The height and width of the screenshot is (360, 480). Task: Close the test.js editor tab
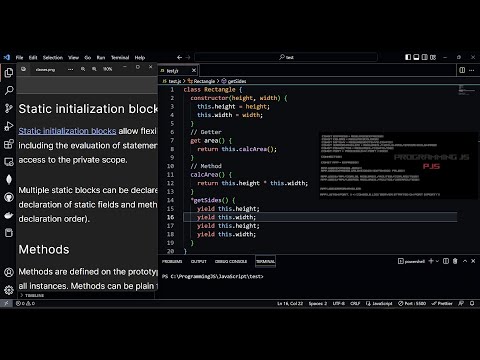[x=194, y=71]
